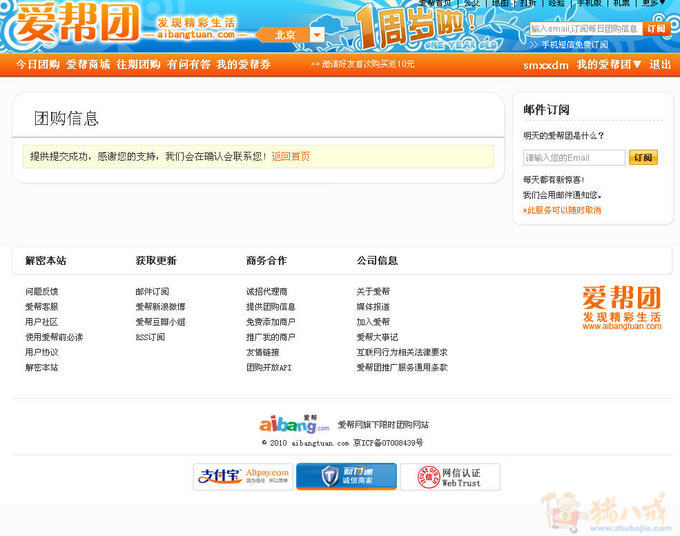The height and width of the screenshot is (536, 680).
Task: Click the aibang.com logo at bottom
Action: 294,424
